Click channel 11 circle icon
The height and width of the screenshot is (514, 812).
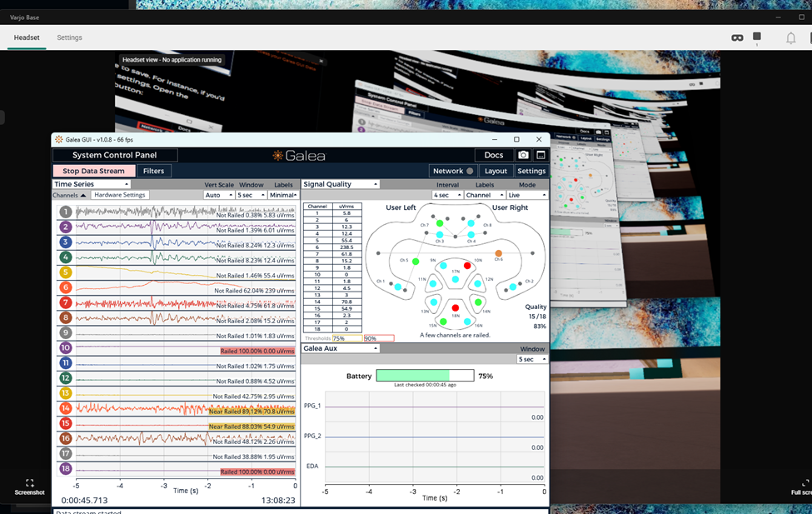[x=65, y=362]
